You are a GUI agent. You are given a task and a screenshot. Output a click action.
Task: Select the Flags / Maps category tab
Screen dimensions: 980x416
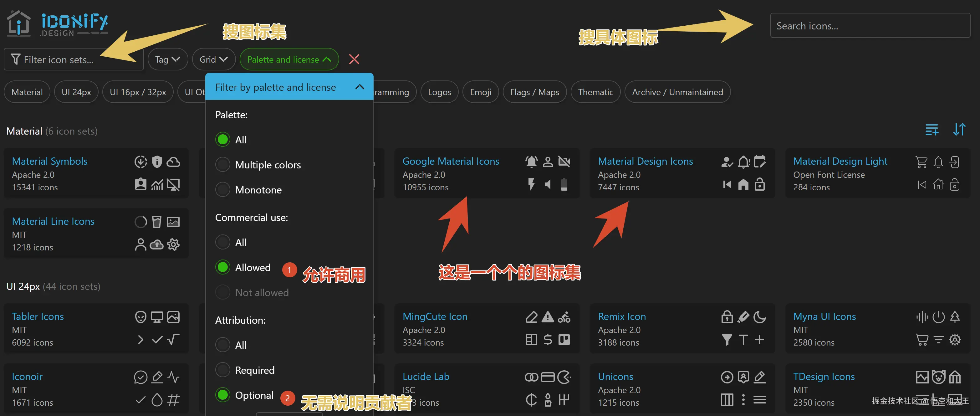(534, 92)
